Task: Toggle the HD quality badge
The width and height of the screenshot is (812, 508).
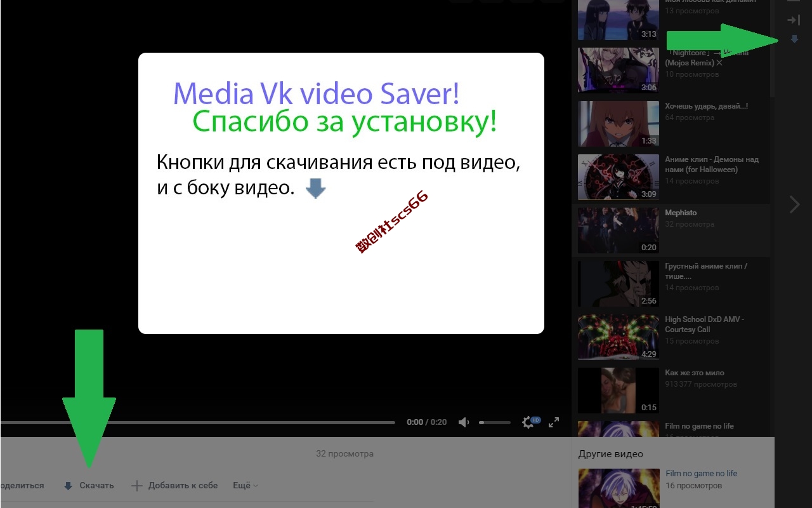Action: [x=535, y=420]
